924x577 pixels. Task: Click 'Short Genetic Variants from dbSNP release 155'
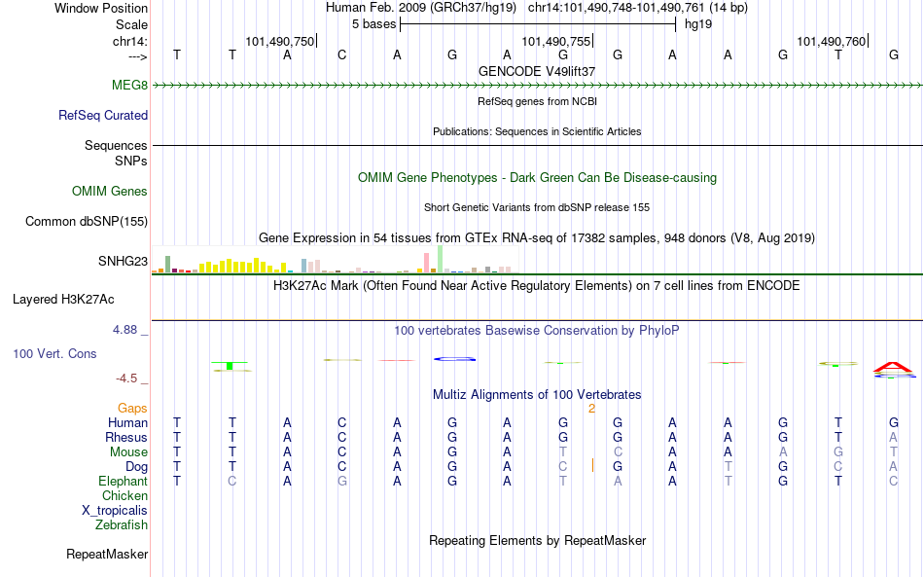(537, 207)
